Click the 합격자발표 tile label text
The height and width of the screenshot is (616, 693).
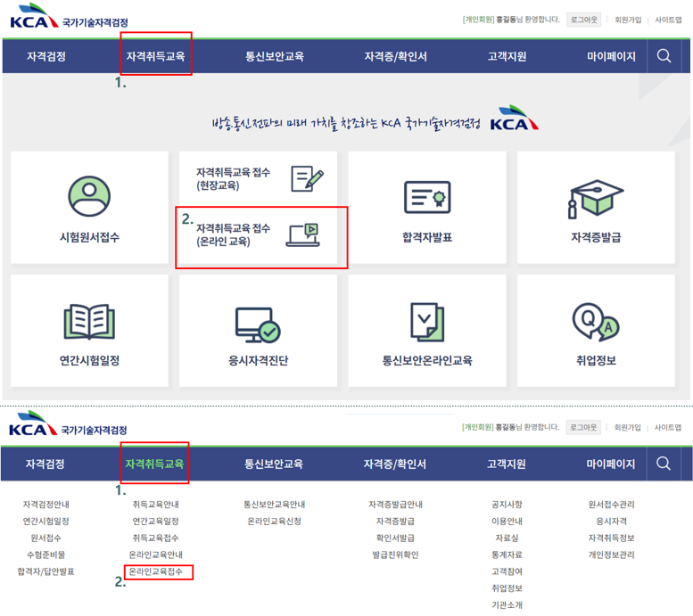[x=427, y=237]
